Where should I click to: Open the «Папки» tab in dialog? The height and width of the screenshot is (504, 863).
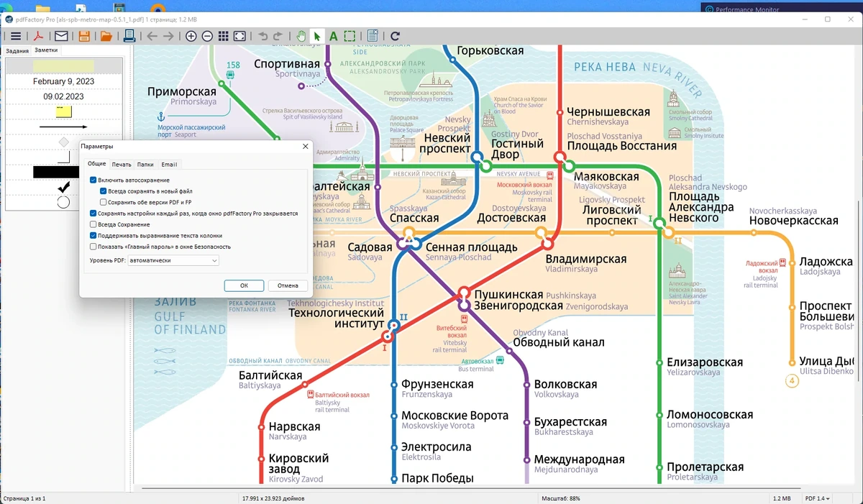[x=145, y=165]
